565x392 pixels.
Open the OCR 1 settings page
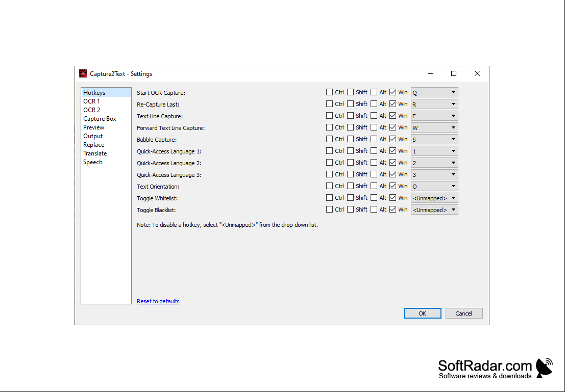(106, 101)
